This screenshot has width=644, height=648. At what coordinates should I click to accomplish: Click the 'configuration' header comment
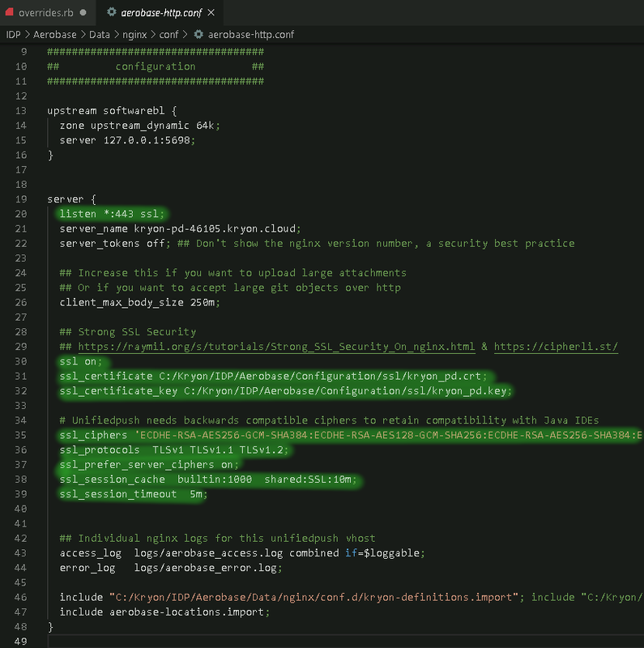click(156, 66)
